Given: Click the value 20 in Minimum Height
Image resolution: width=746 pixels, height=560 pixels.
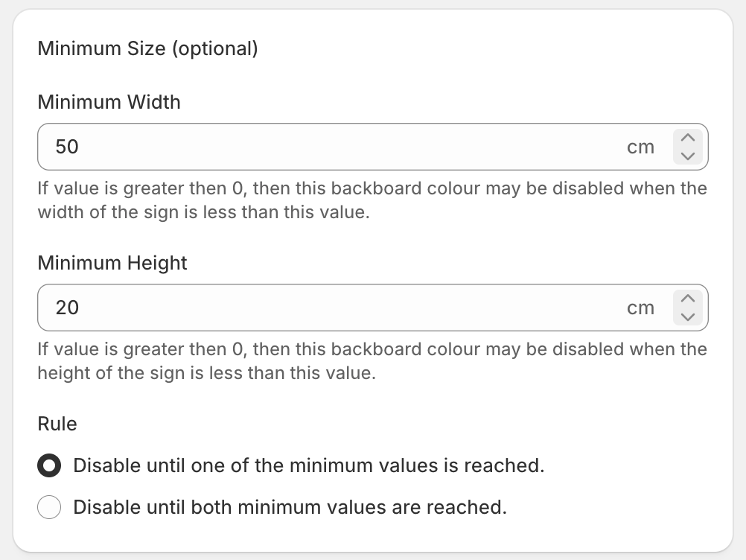Looking at the screenshot, I should click(67, 308).
